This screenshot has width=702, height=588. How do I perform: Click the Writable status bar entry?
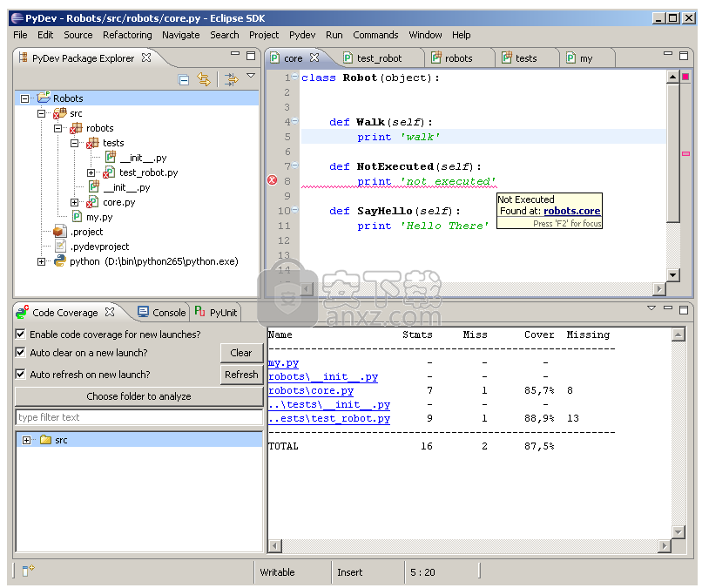[x=277, y=571]
